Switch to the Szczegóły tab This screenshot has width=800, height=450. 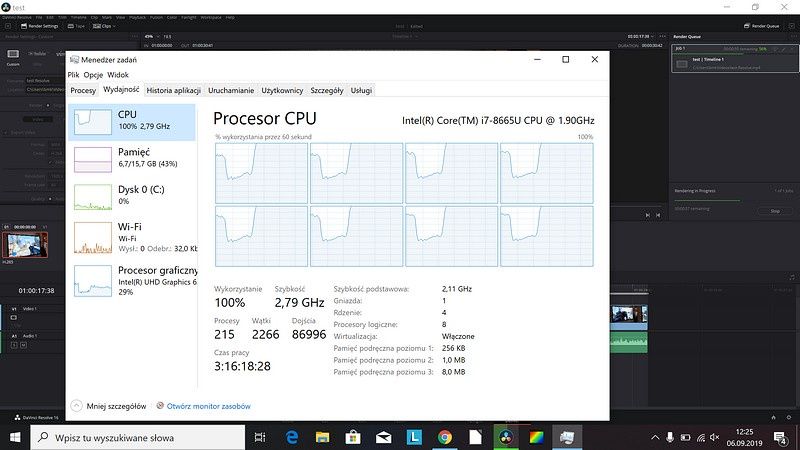click(327, 90)
